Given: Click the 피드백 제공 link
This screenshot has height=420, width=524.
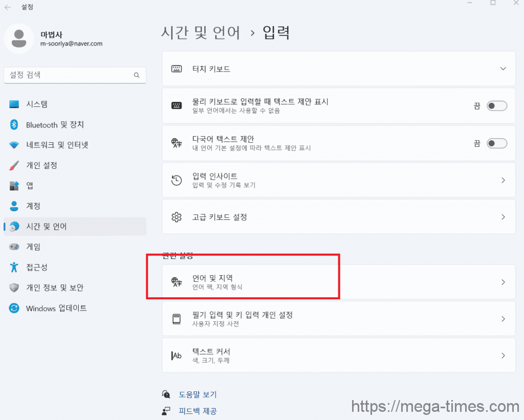Looking at the screenshot, I should (x=198, y=411).
